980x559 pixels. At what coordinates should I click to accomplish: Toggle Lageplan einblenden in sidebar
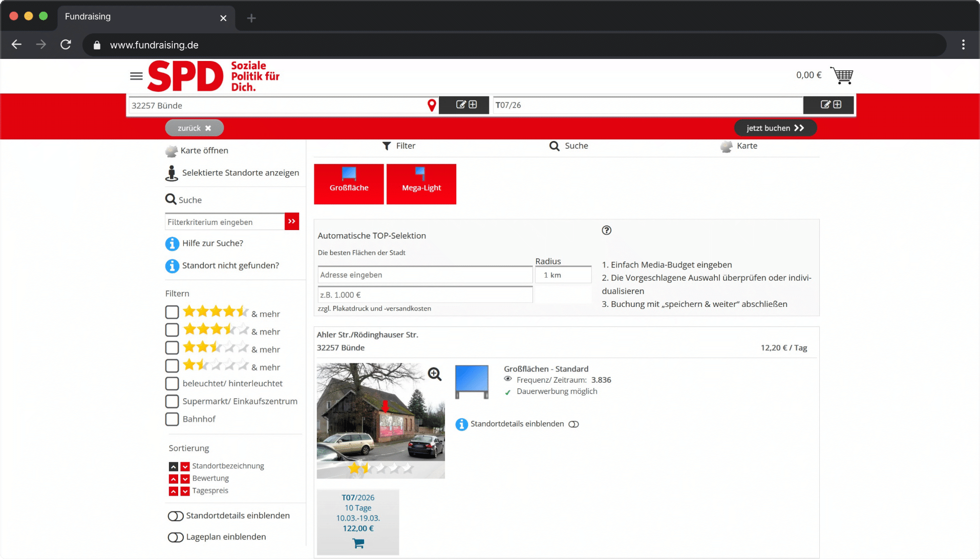176,537
